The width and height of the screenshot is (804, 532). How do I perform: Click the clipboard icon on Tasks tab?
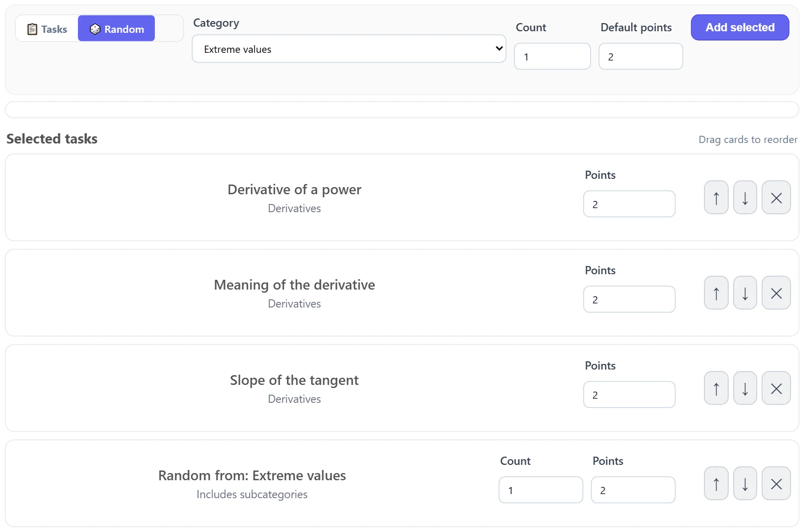point(32,29)
